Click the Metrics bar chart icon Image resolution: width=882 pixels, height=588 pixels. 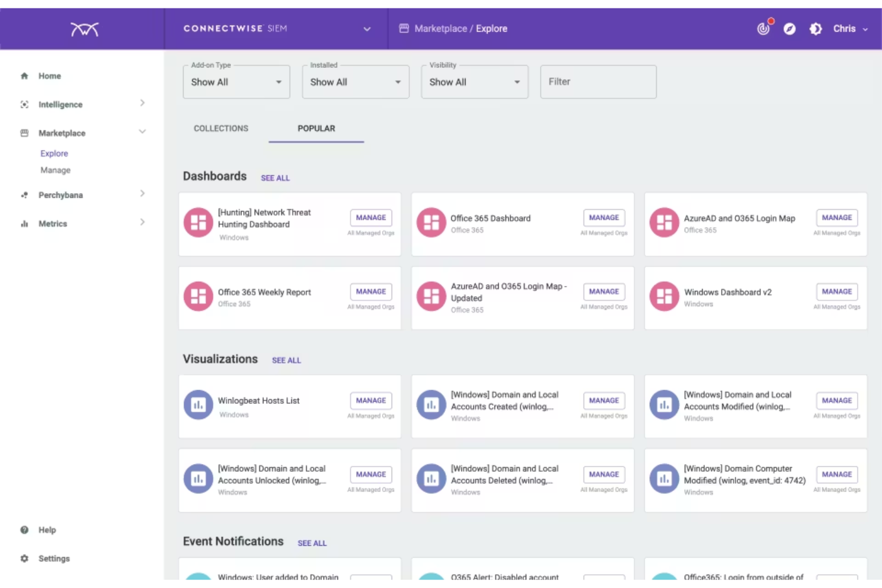(24, 223)
